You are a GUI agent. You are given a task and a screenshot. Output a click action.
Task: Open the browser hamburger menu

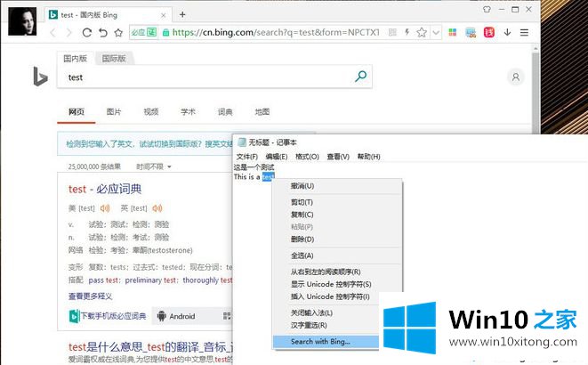[x=524, y=33]
